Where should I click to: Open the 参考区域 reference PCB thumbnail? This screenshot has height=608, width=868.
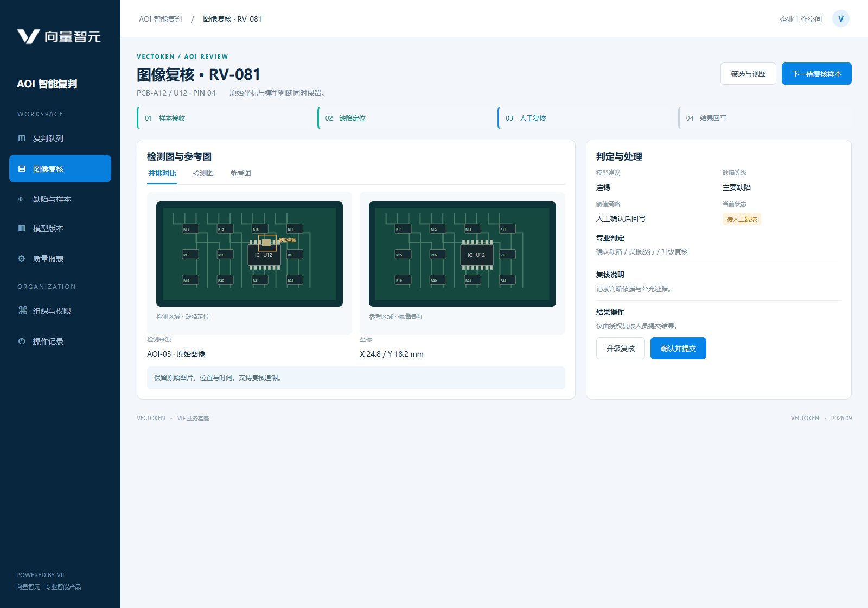point(462,254)
